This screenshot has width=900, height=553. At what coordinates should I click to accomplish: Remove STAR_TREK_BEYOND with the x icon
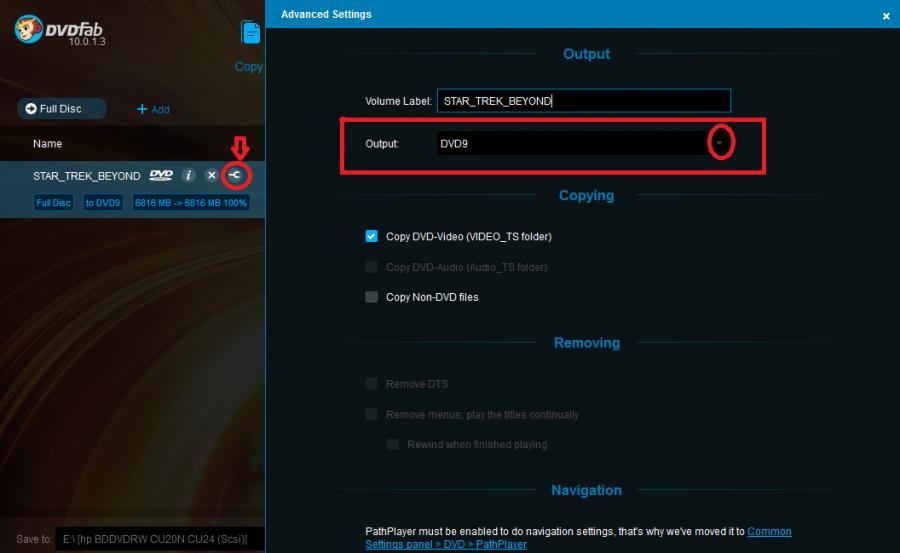coord(211,175)
